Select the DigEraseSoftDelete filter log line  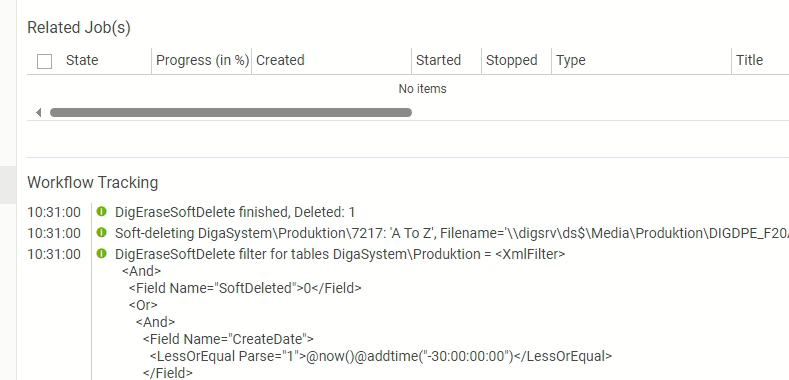pos(340,255)
